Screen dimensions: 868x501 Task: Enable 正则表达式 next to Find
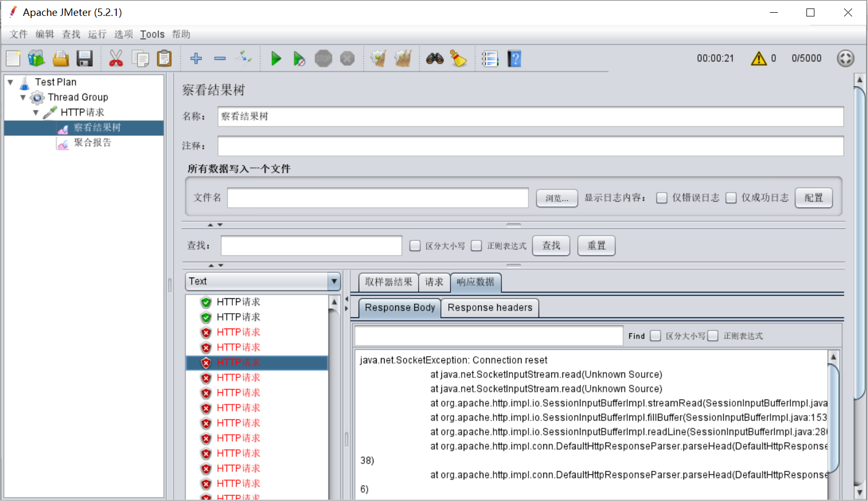(x=713, y=336)
